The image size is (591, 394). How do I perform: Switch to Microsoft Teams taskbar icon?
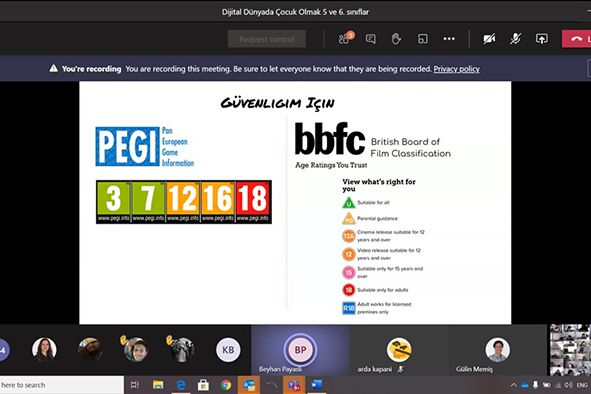pyautogui.click(x=294, y=385)
